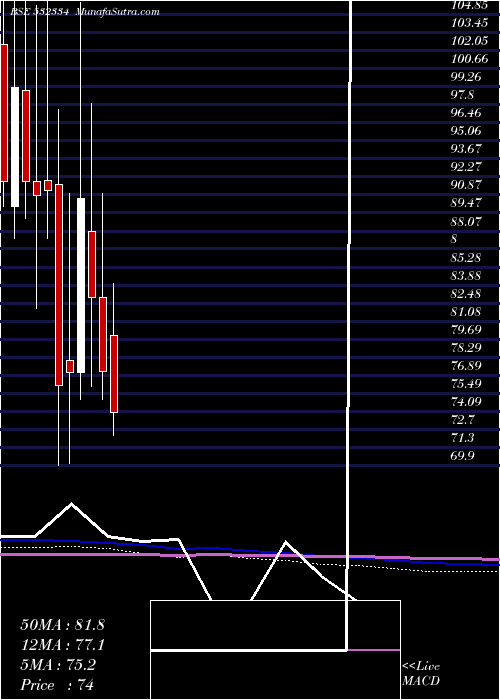Select the 76.89 axis label

tap(467, 366)
